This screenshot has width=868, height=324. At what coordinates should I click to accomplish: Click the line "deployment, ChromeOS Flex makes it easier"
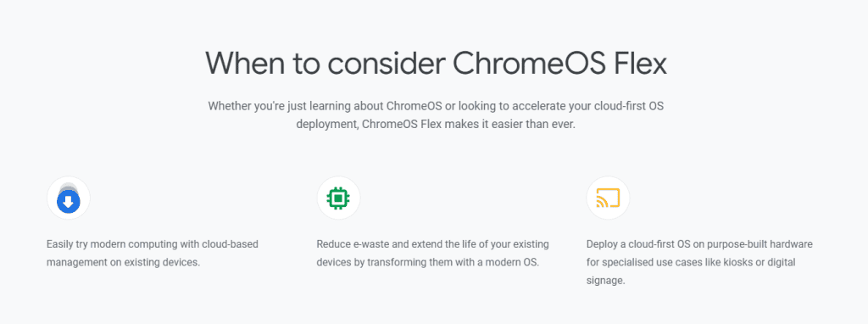[x=436, y=125]
